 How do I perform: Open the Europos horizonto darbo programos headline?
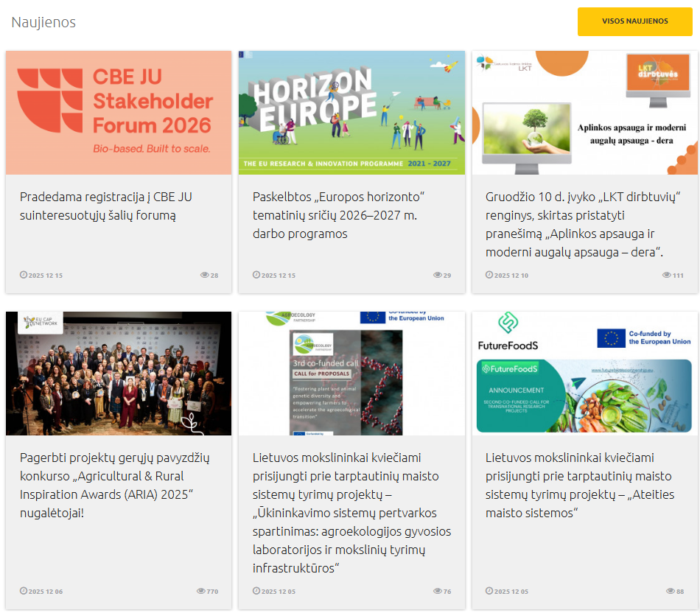(339, 215)
